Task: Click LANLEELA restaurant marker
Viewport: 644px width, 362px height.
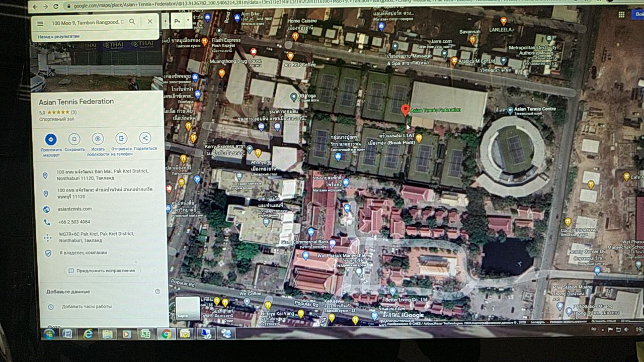Action: (x=504, y=21)
